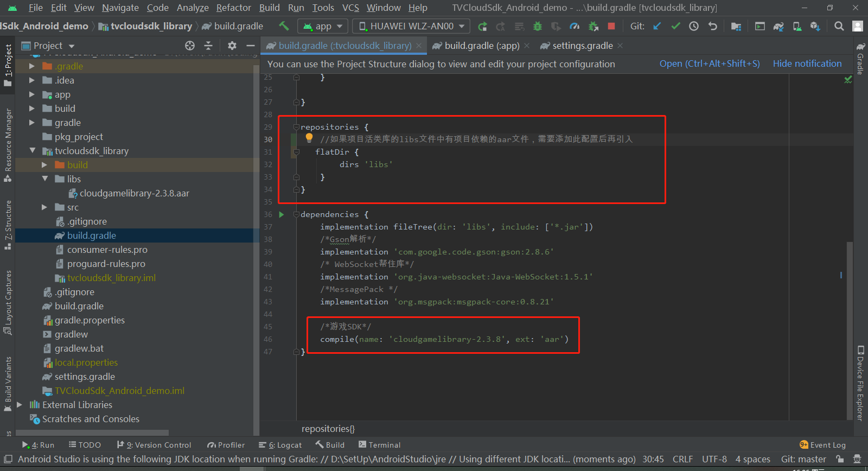The height and width of the screenshot is (471, 868).
Task: Hide the Project panel with minus icon
Action: [250, 46]
